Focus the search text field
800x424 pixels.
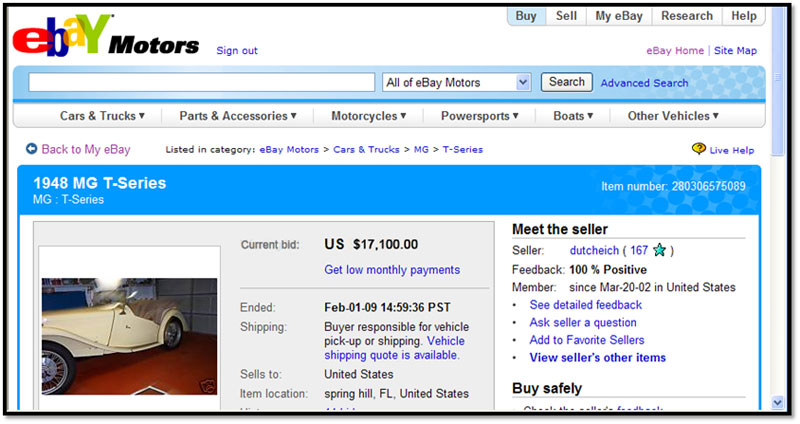pos(202,82)
